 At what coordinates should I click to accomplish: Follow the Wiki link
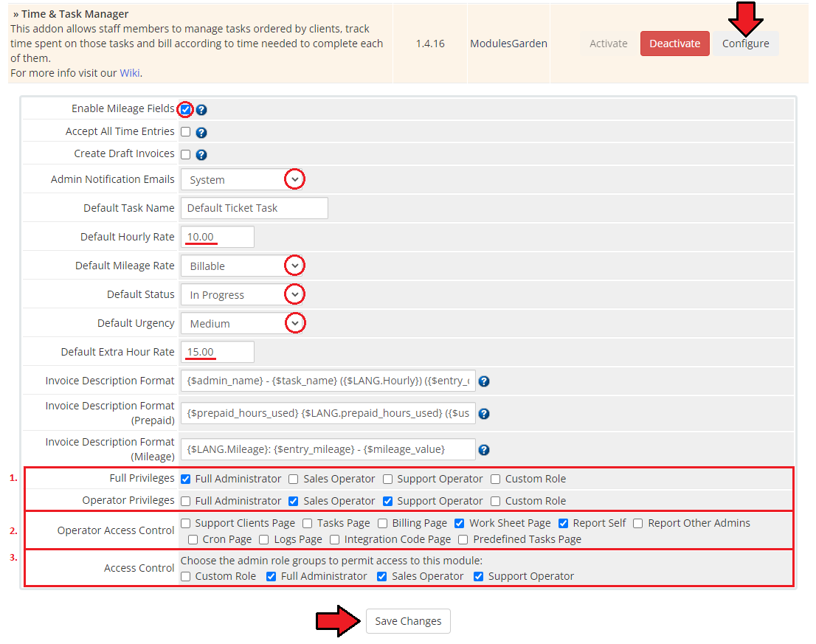pyautogui.click(x=130, y=73)
